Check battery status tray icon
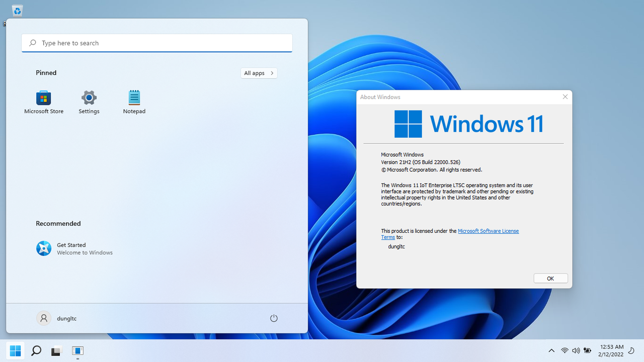This screenshot has width=644, height=362. (587, 351)
